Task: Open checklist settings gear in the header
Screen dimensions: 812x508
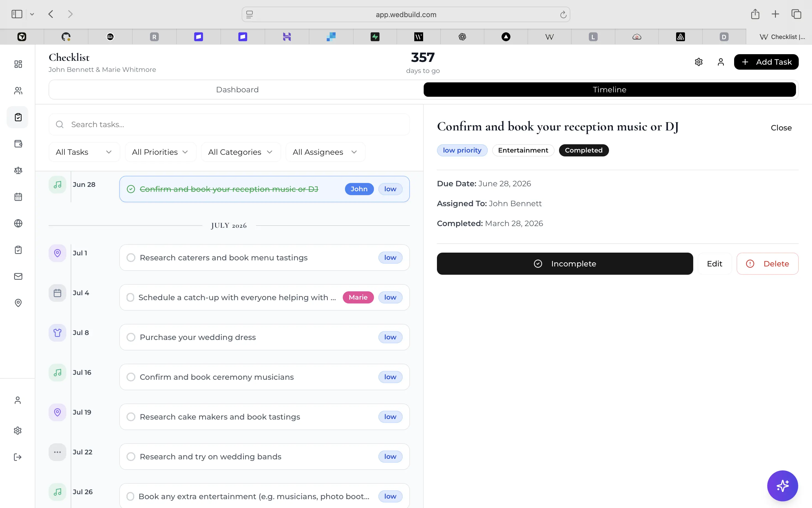Action: click(x=698, y=62)
